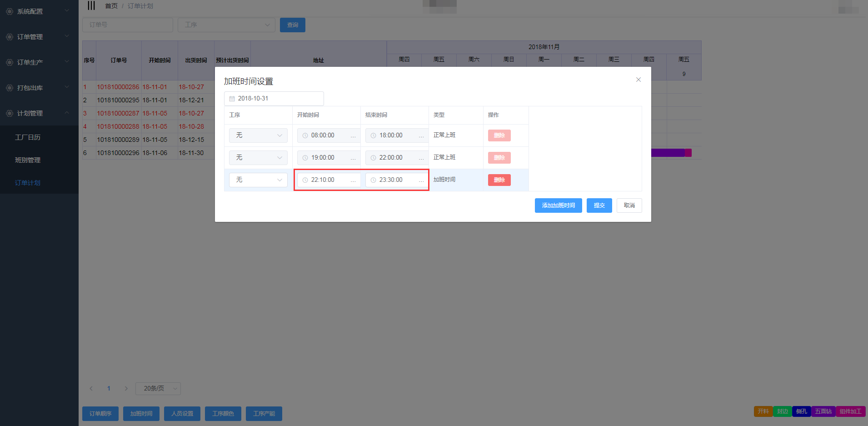Viewport: 868px width, 426px height.
Task: Close the overtime settings dialog with X
Action: 638,80
